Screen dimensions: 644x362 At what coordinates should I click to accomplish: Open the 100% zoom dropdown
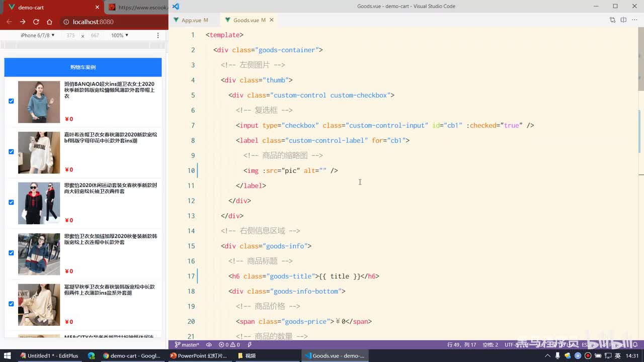120,35
